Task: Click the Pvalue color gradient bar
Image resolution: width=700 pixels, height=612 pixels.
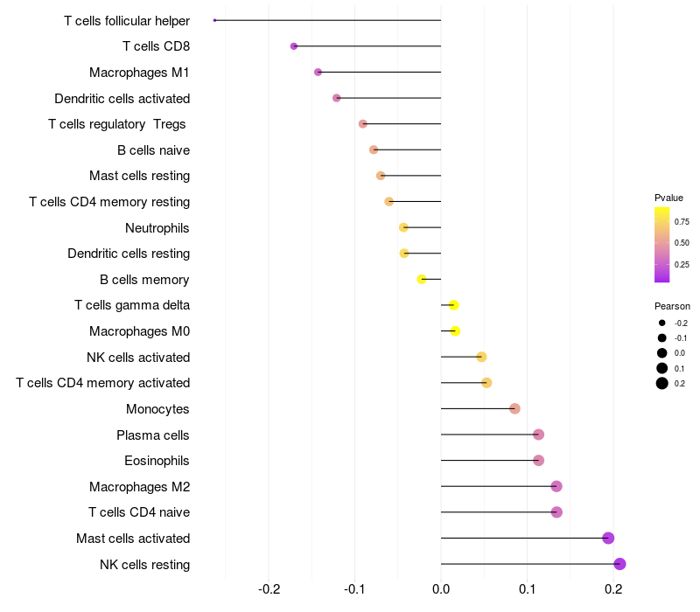Action: [661, 245]
